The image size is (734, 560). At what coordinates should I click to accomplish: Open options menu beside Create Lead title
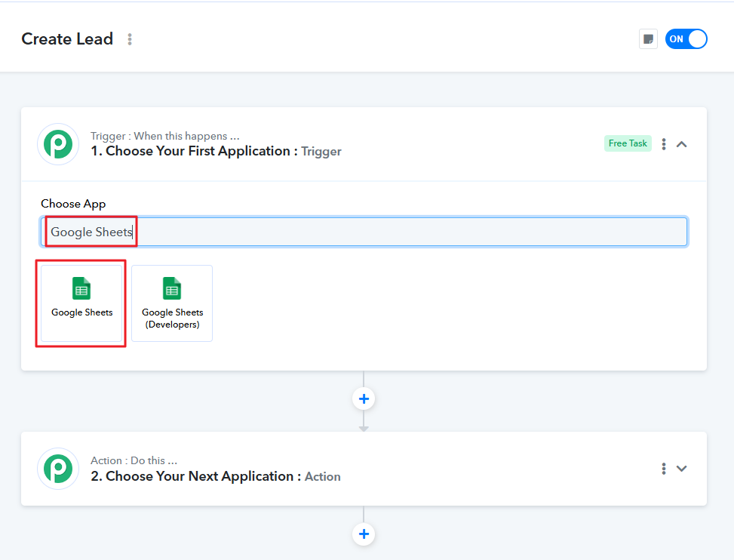(x=130, y=39)
